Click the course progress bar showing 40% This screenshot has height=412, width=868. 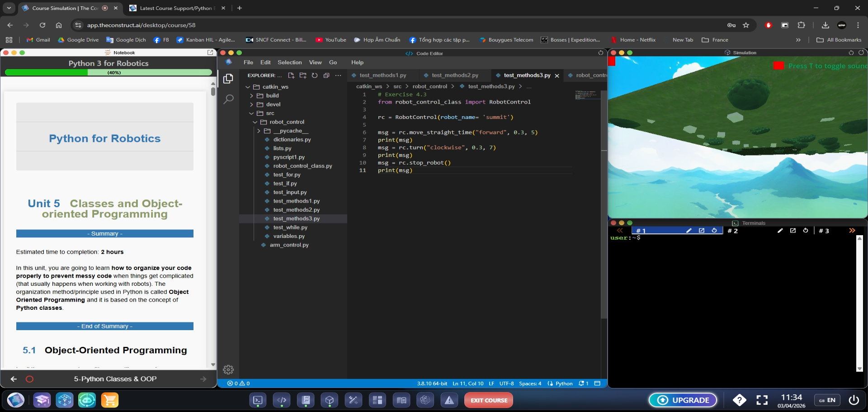click(x=108, y=72)
